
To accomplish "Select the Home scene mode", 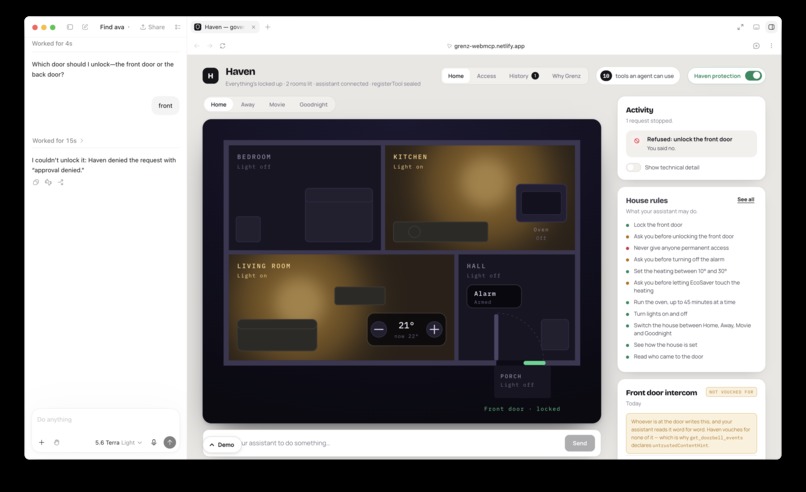I will 218,104.
